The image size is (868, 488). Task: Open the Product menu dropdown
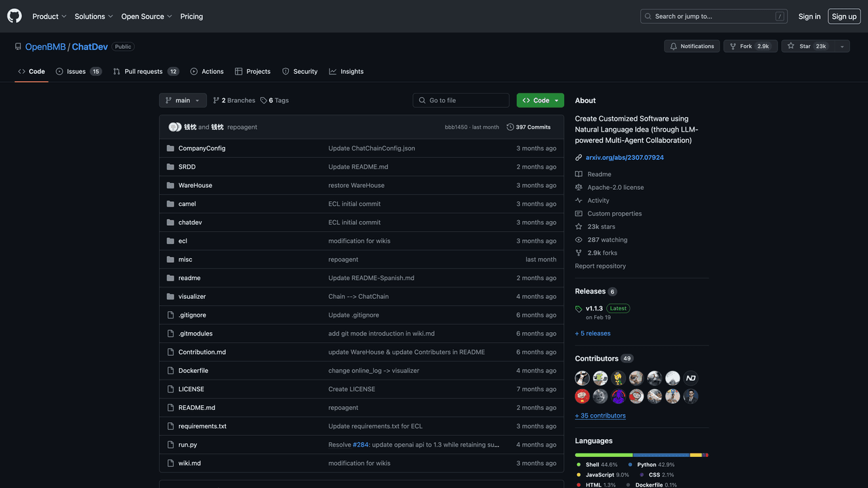(x=50, y=16)
